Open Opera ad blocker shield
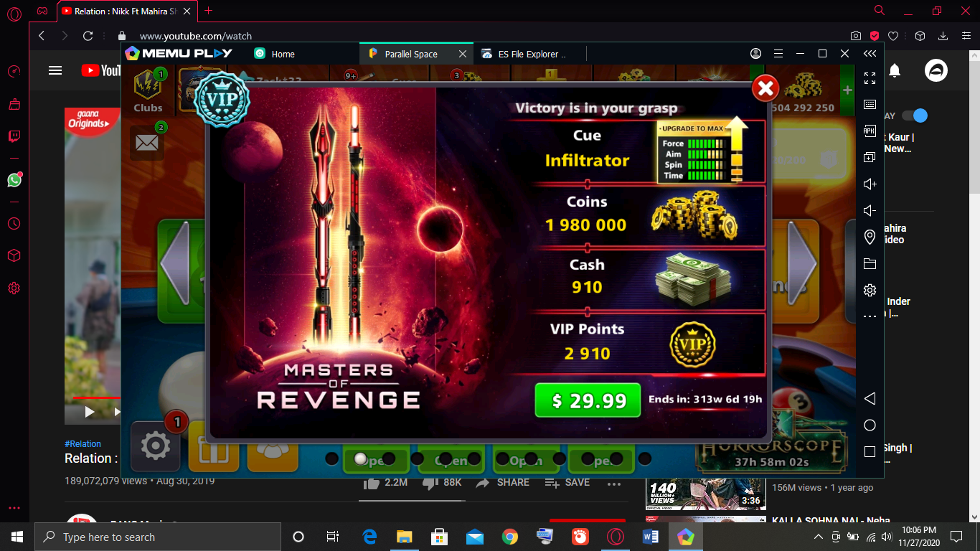The width and height of the screenshot is (980, 551). (x=875, y=36)
